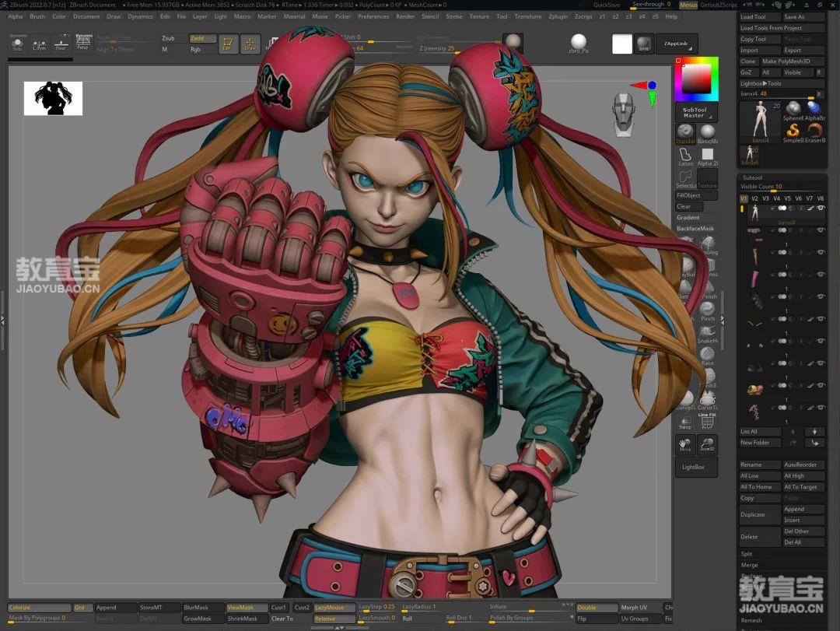840x631 pixels.
Task: Select the EraserBrush tool icon
Action: coord(814,132)
